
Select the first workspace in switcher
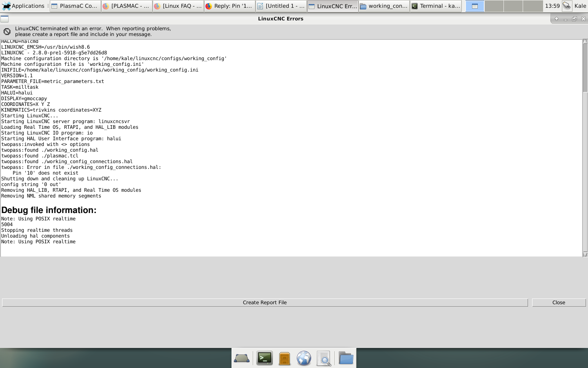(x=474, y=6)
